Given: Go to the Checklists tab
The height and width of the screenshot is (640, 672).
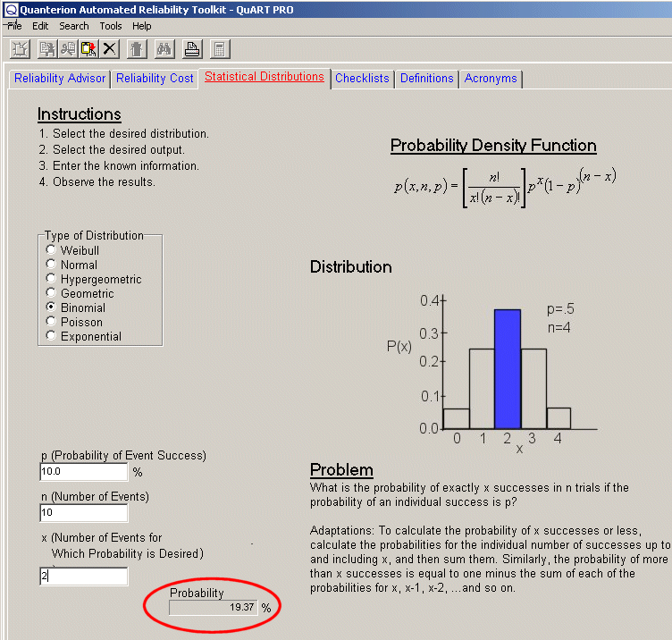Looking at the screenshot, I should tap(362, 79).
